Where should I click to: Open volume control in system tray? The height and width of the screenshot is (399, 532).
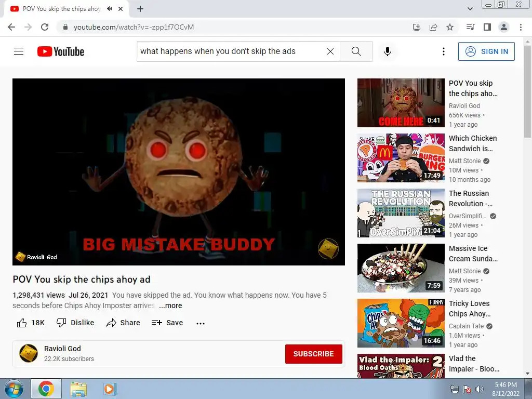pyautogui.click(x=480, y=389)
